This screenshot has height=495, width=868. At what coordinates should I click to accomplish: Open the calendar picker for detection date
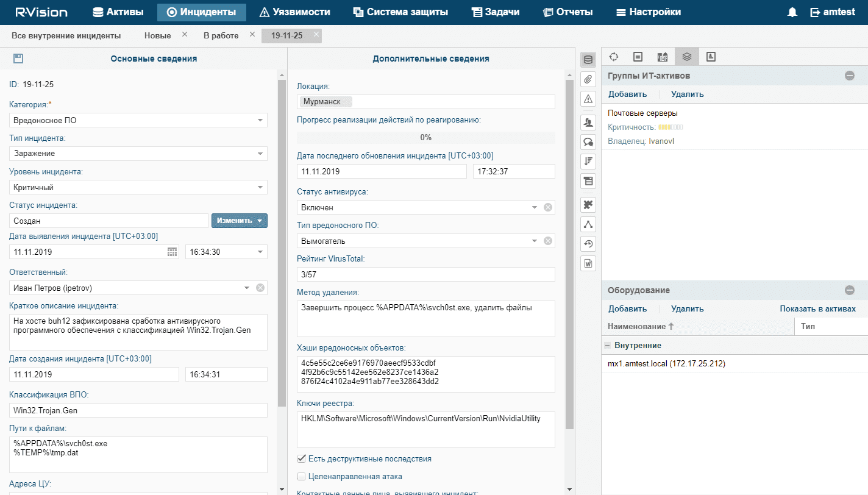tap(172, 252)
